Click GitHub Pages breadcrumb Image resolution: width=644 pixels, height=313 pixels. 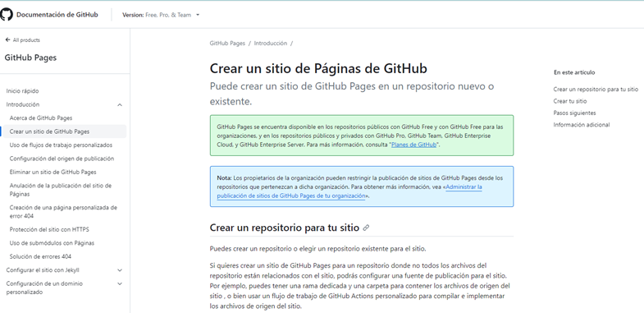click(x=227, y=44)
